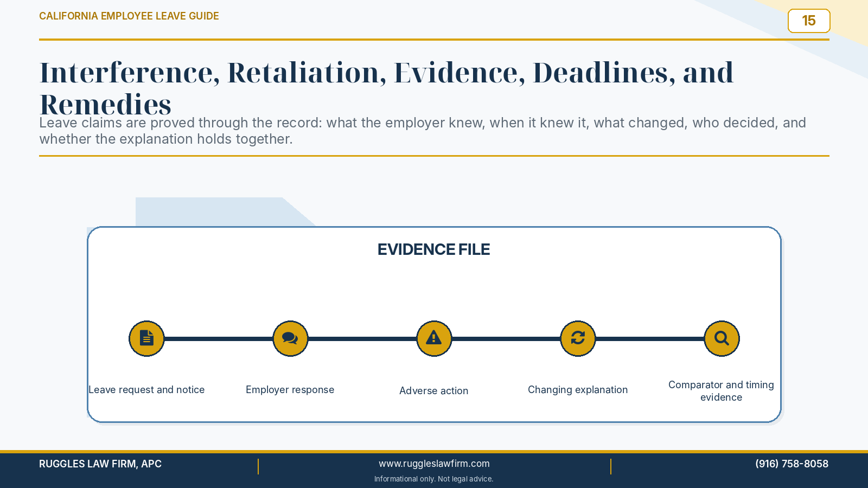Click the phone number (916) 758-8058
The width and height of the screenshot is (868, 488).
792,464
